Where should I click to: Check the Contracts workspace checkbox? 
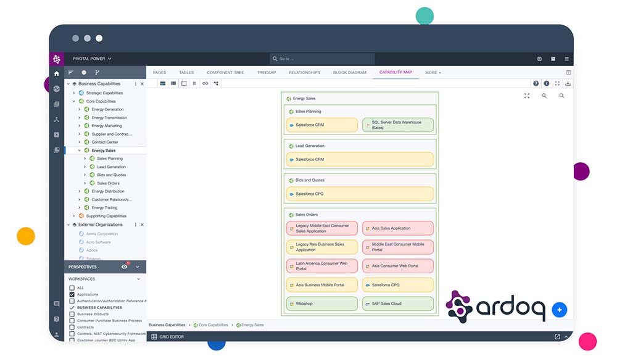72,328
